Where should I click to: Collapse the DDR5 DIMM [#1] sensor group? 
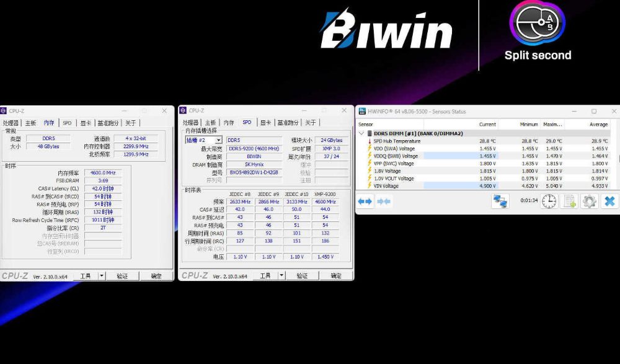(361, 134)
